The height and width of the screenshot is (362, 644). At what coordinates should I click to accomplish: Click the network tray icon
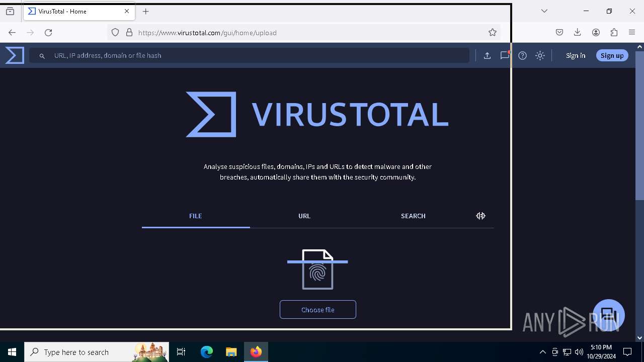pos(567,352)
